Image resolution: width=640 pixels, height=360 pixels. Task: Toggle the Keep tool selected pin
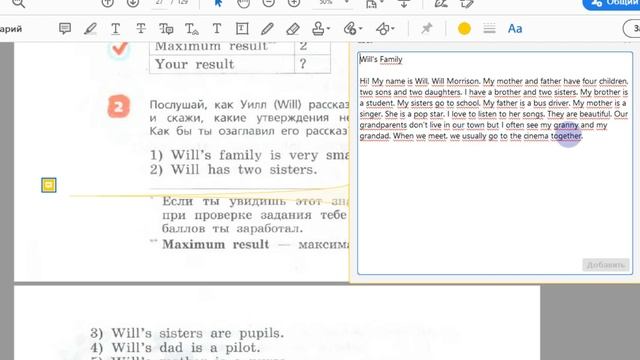coord(427,29)
